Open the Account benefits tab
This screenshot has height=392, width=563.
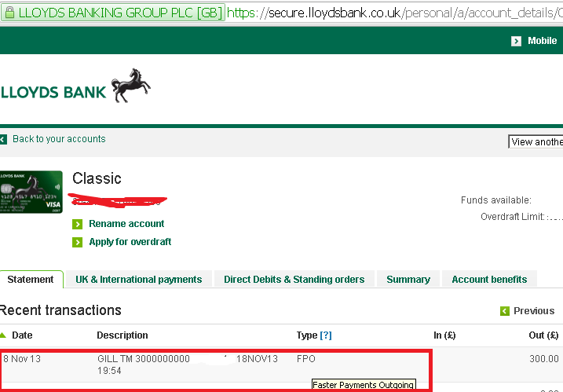point(489,279)
